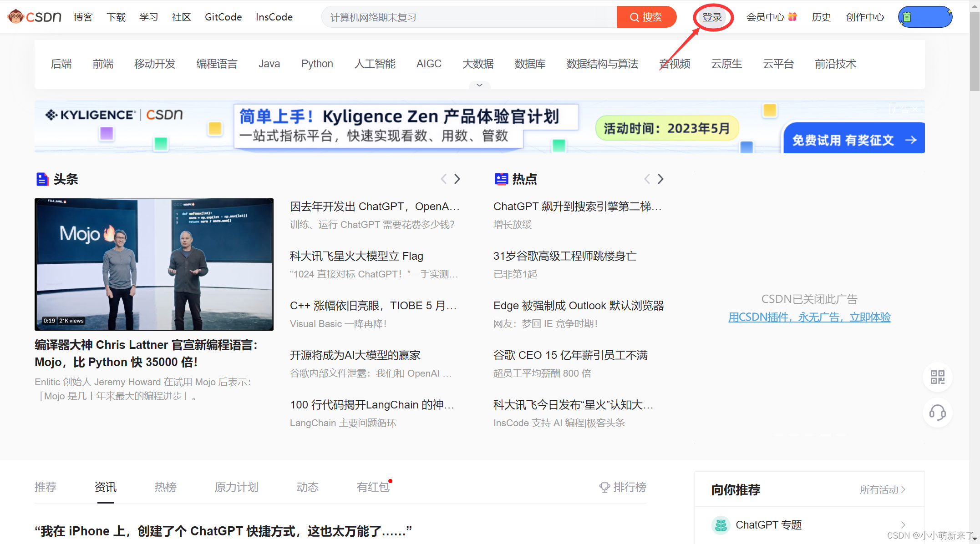The image size is (980, 544).
Task: Go to previous 头条 page arrow
Action: click(443, 179)
